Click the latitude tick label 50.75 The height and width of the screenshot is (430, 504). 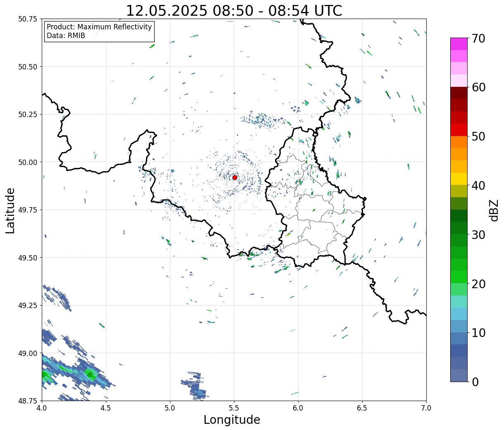tap(28, 19)
